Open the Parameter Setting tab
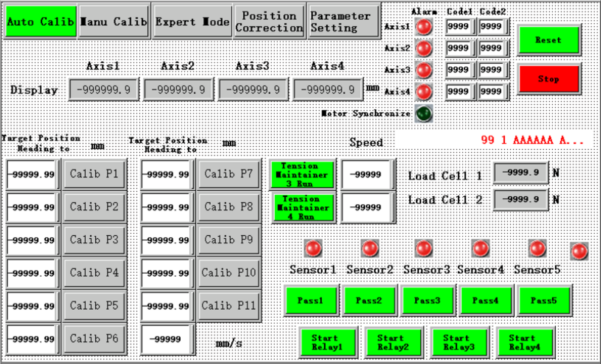The image size is (601, 364). coord(343,22)
